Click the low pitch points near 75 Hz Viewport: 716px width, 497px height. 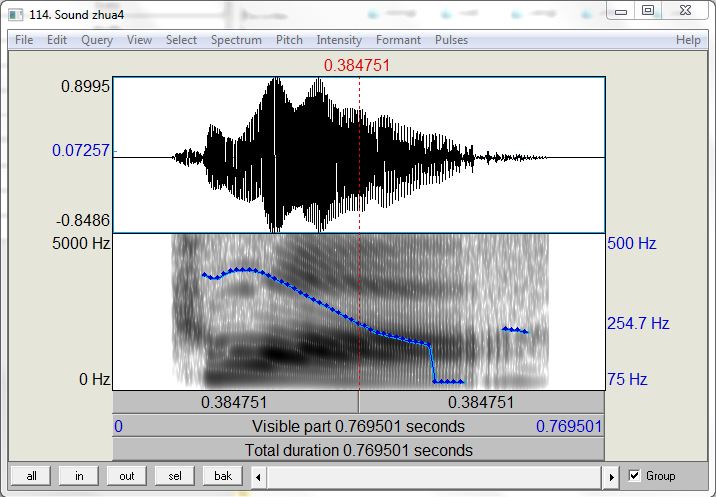coord(448,381)
